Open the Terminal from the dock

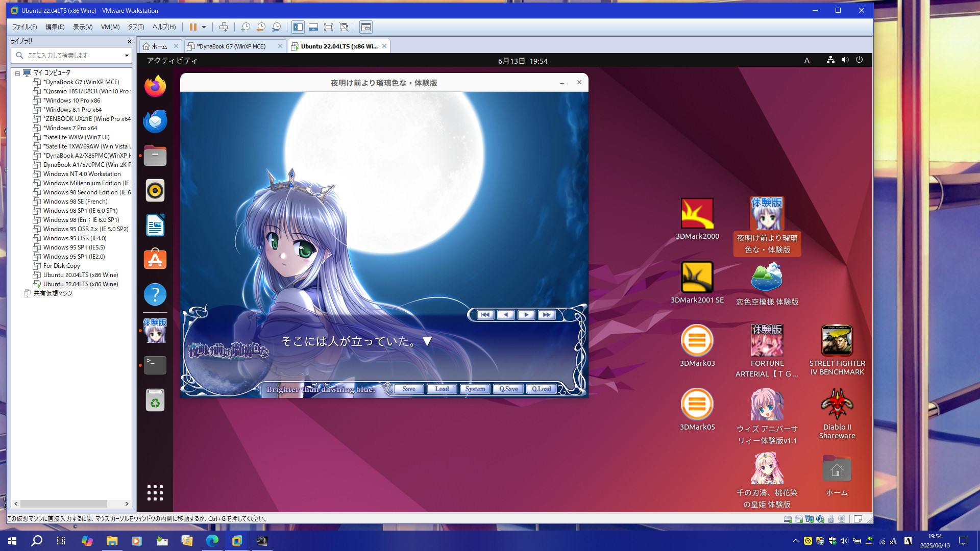coord(155,365)
